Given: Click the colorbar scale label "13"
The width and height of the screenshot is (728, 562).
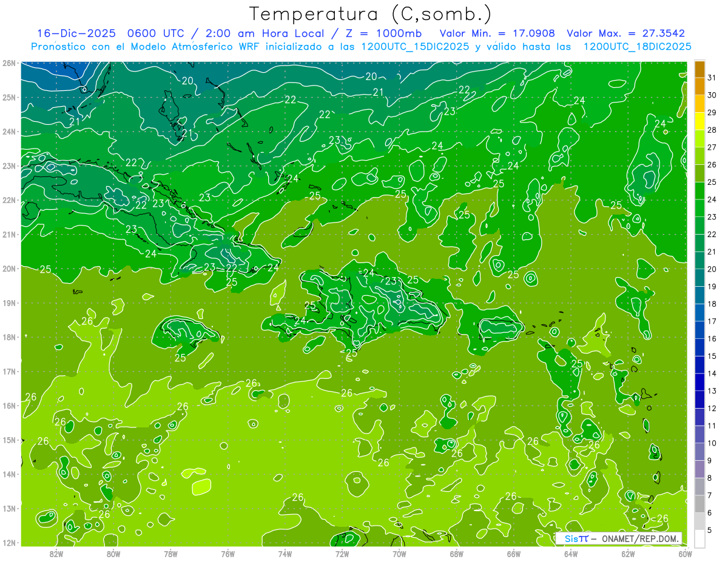Looking at the screenshot, I should tap(712, 391).
